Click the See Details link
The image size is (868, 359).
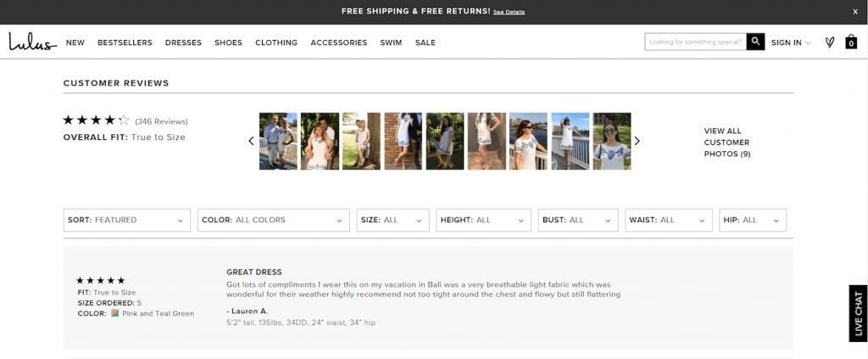coord(509,12)
